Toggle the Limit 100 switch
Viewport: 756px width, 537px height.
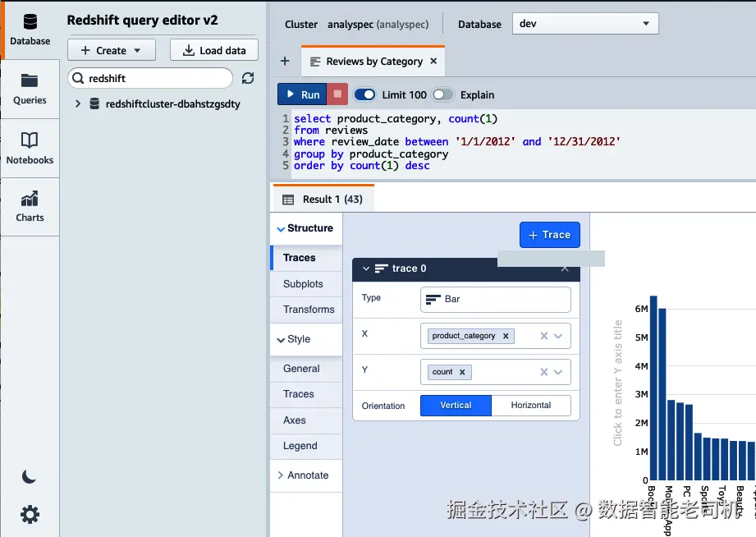coord(365,94)
